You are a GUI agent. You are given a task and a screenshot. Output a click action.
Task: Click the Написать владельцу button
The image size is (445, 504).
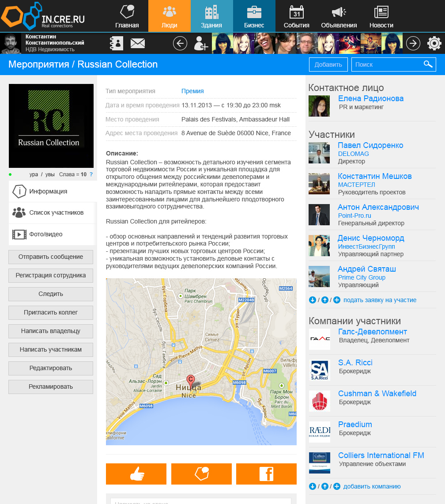[x=51, y=331]
